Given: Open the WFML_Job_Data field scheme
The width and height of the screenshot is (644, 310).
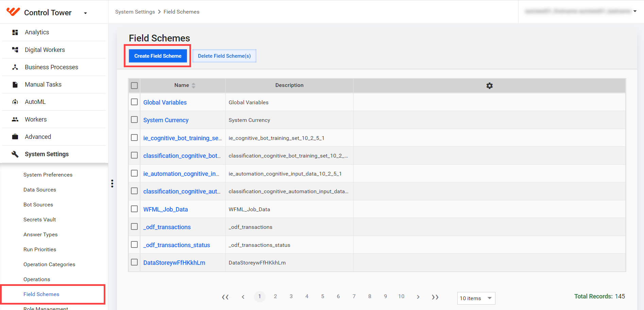Looking at the screenshot, I should tap(166, 209).
